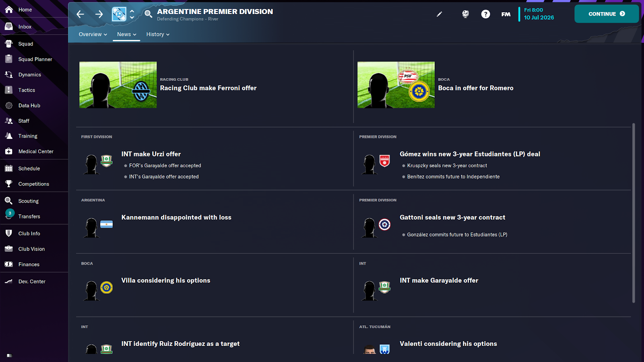Expand the History dropdown tab
The width and height of the screenshot is (644, 362).
(158, 35)
